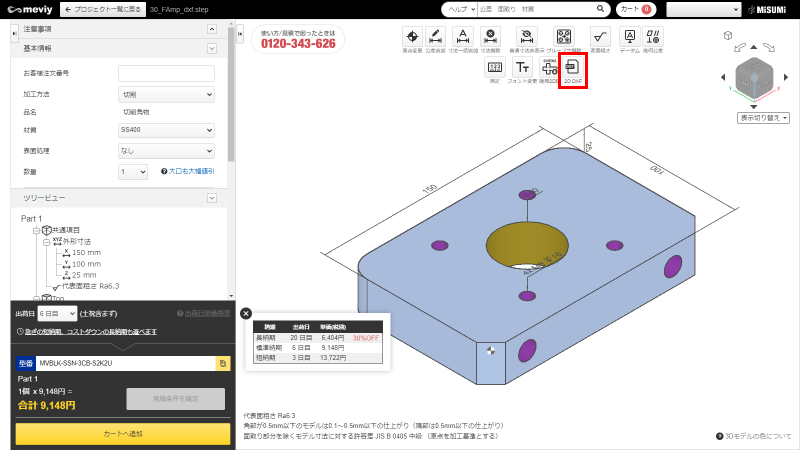Open the font change (フォント変更) tool

tap(521, 68)
